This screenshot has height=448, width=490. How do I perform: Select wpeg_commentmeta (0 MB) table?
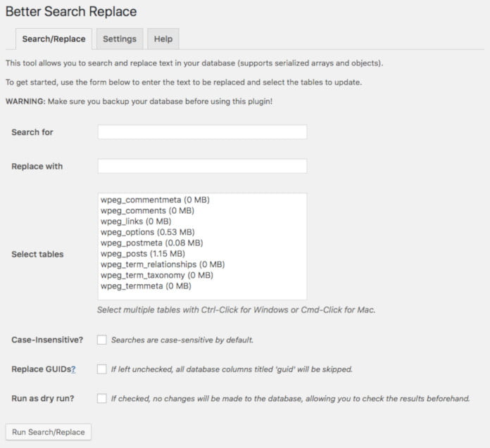click(x=203, y=200)
